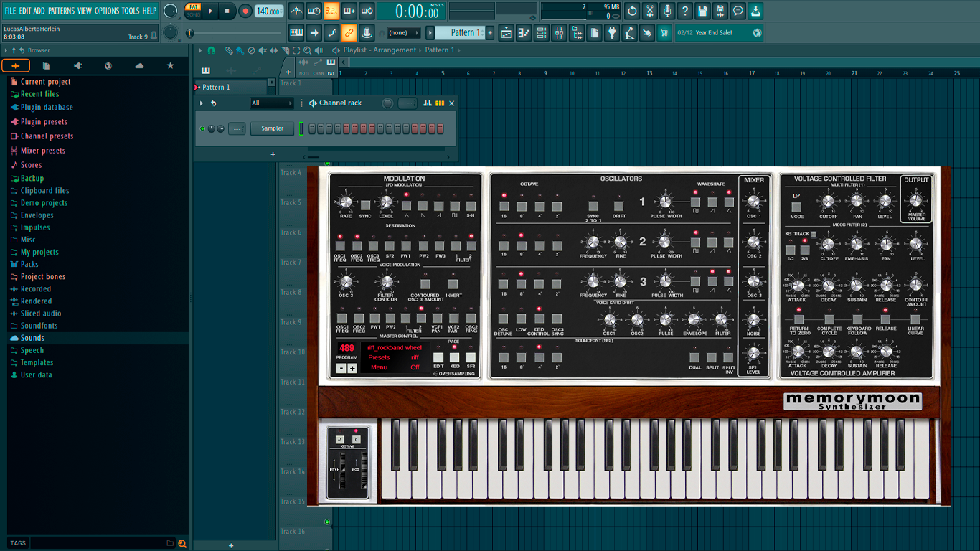Toggle OSC1 FREQ destination button
The image size is (980, 551).
click(x=340, y=246)
